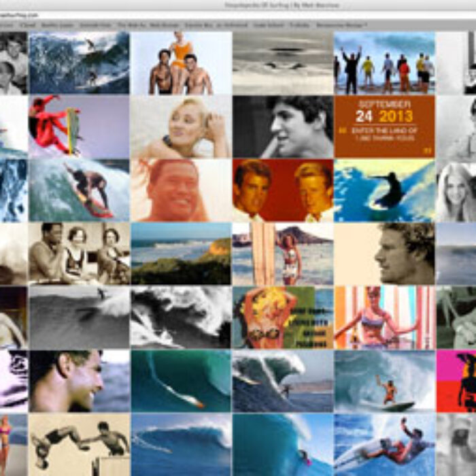Click the browser address bar
Image resolution: width=476 pixels, height=476 pixels.
coord(238,14)
